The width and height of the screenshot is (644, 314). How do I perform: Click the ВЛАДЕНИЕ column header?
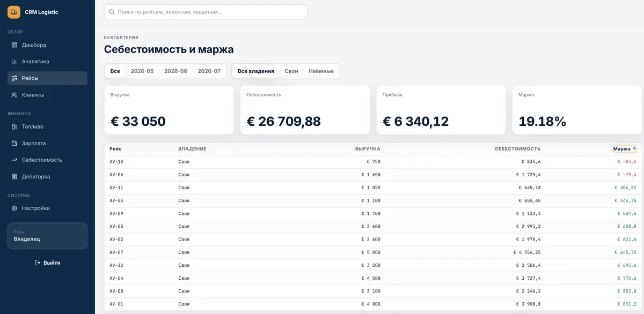point(193,149)
